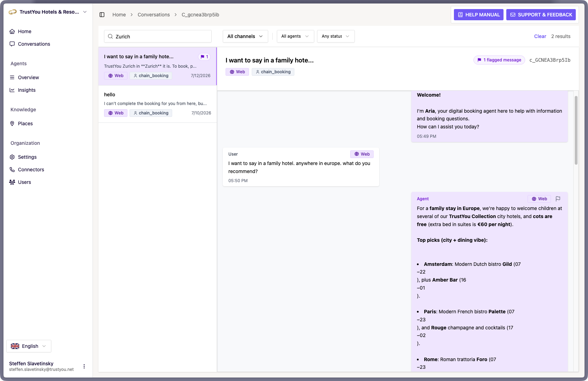This screenshot has width=588, height=381.
Task: Click the date 7/10/2026
Action: pos(201,113)
